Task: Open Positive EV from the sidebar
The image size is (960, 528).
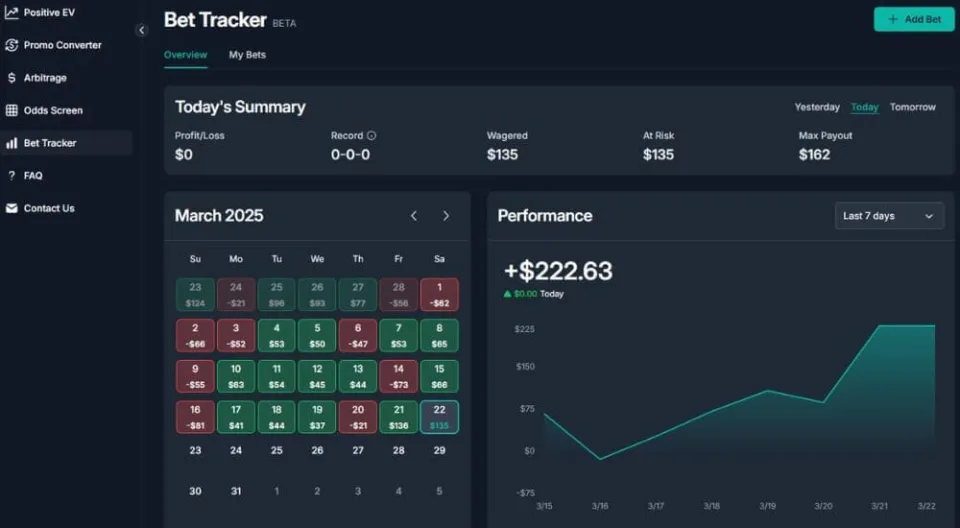Action: (x=49, y=12)
